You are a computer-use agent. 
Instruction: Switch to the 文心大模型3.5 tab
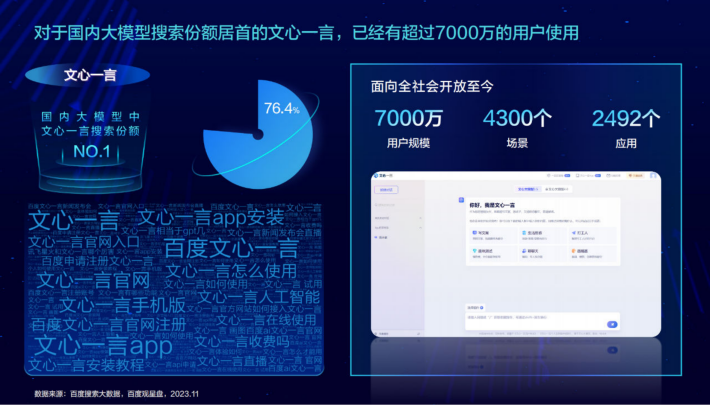[527, 188]
